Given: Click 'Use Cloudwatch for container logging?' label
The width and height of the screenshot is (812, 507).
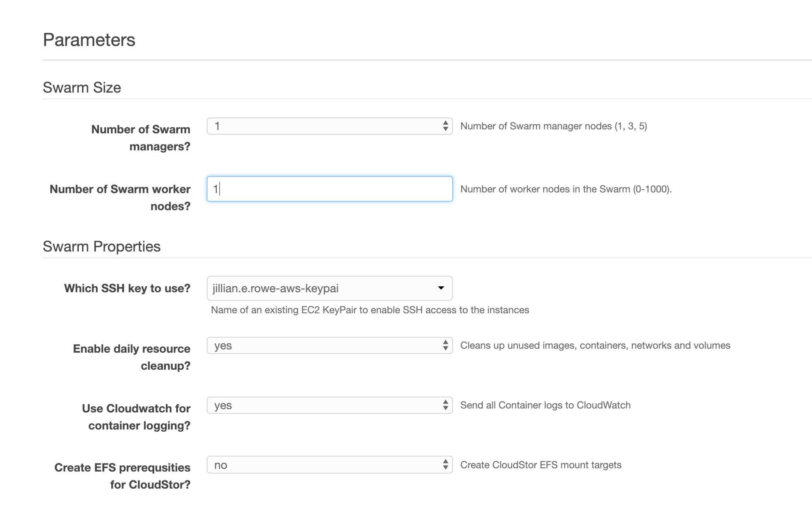Looking at the screenshot, I should coord(136,417).
